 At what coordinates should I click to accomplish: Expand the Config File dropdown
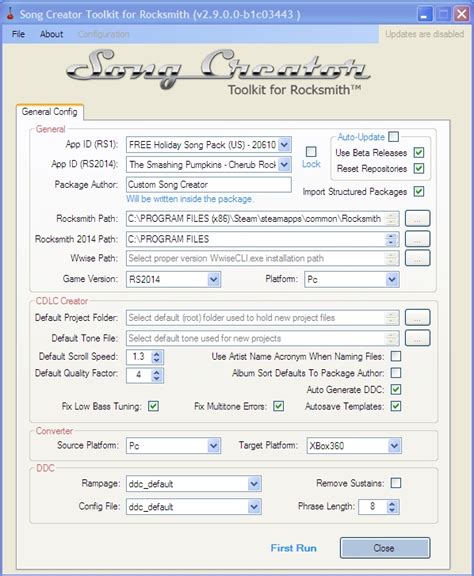(x=254, y=507)
